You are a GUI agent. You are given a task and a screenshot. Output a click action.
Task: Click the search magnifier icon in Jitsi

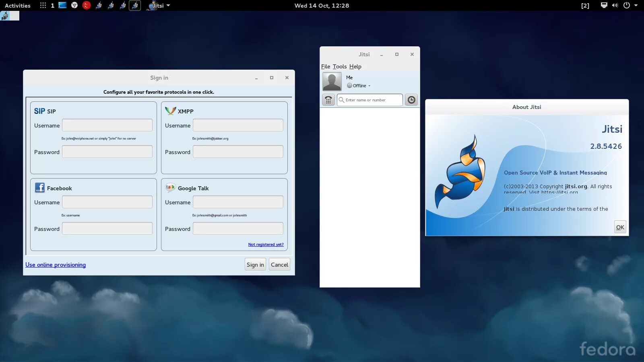pos(342,100)
